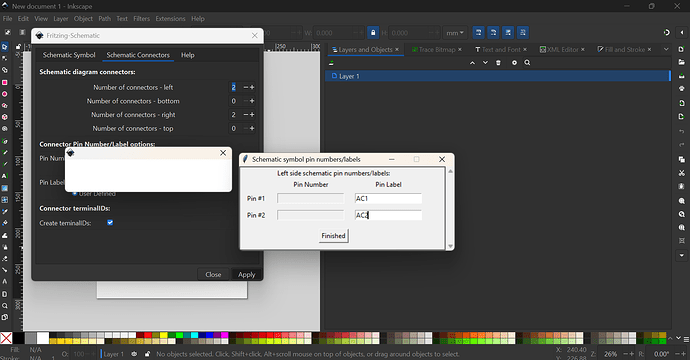Image resolution: width=690 pixels, height=360 pixels.
Task: Expand the panel tabs overflow chevron
Action: click(x=666, y=49)
